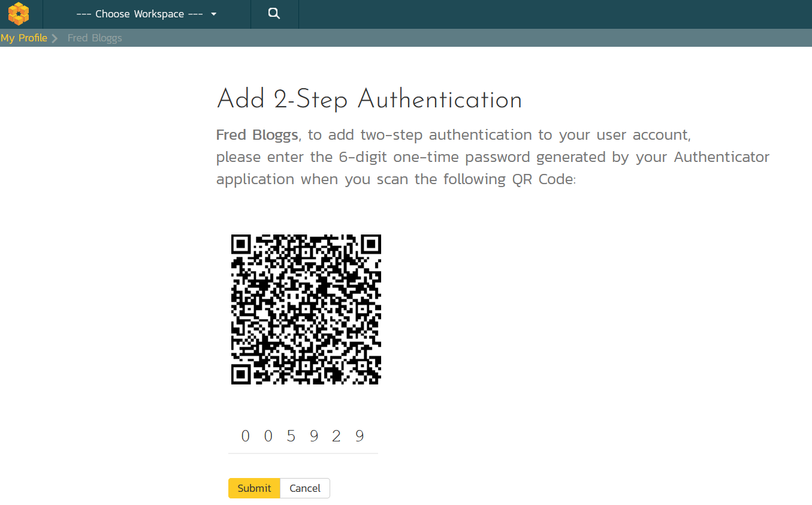Click the underline below the password field

pos(303,453)
